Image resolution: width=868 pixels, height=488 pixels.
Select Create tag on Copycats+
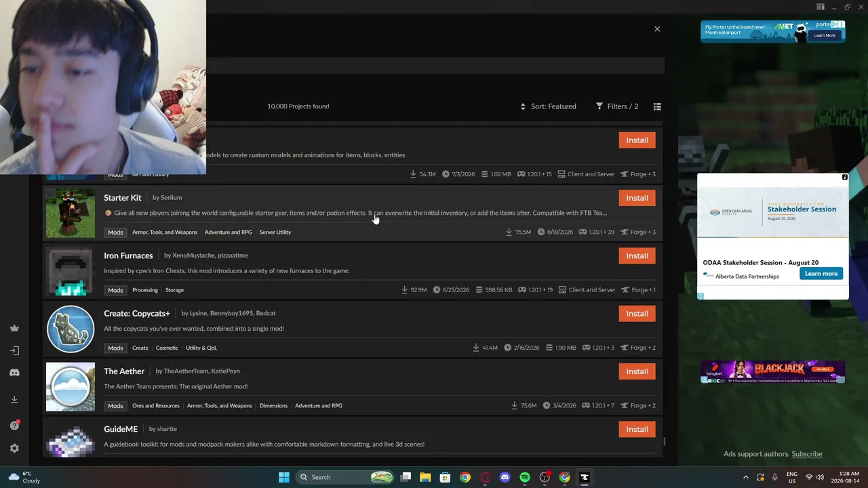[140, 348]
